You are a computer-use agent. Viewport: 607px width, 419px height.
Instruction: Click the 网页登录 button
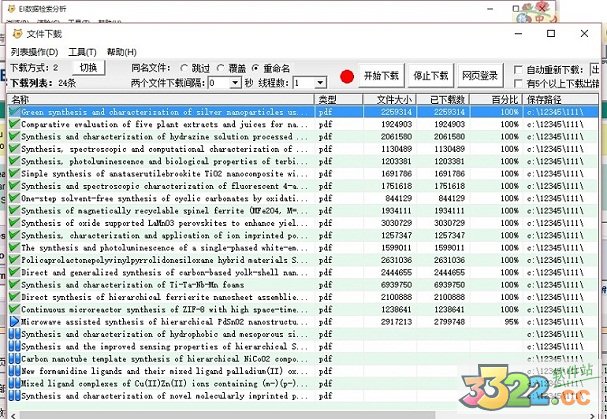point(480,76)
